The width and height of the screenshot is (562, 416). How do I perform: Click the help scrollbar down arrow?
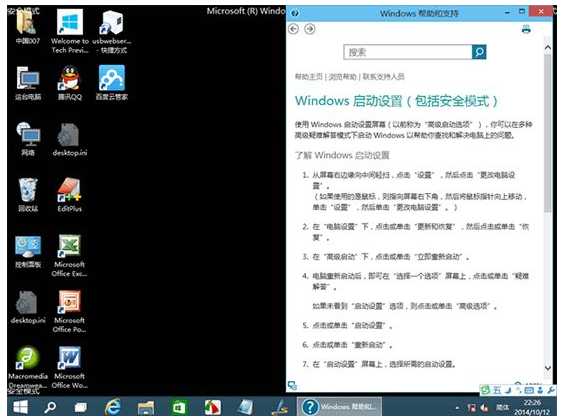tap(548, 368)
